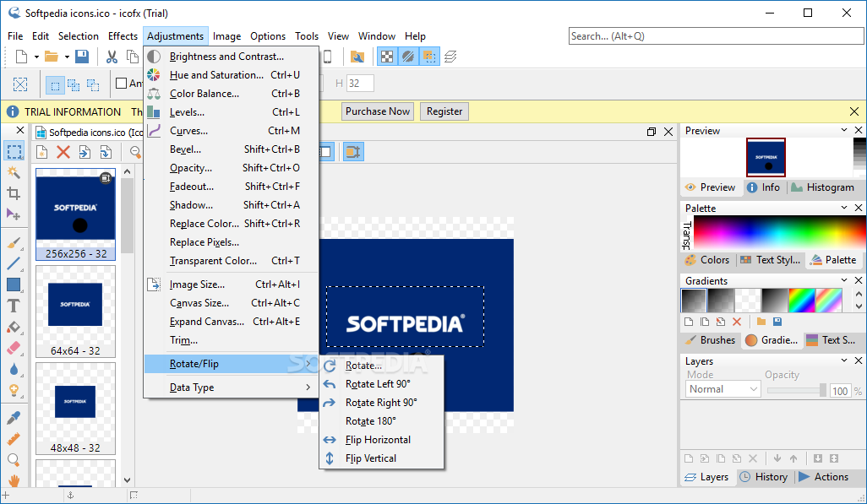Choose Flip Vertical from submenu

[x=381, y=458]
